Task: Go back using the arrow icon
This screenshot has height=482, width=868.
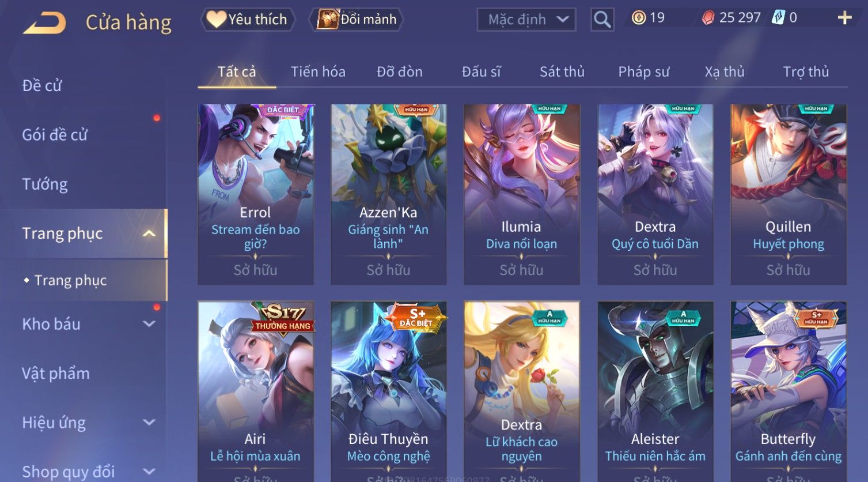Action: click(x=44, y=23)
